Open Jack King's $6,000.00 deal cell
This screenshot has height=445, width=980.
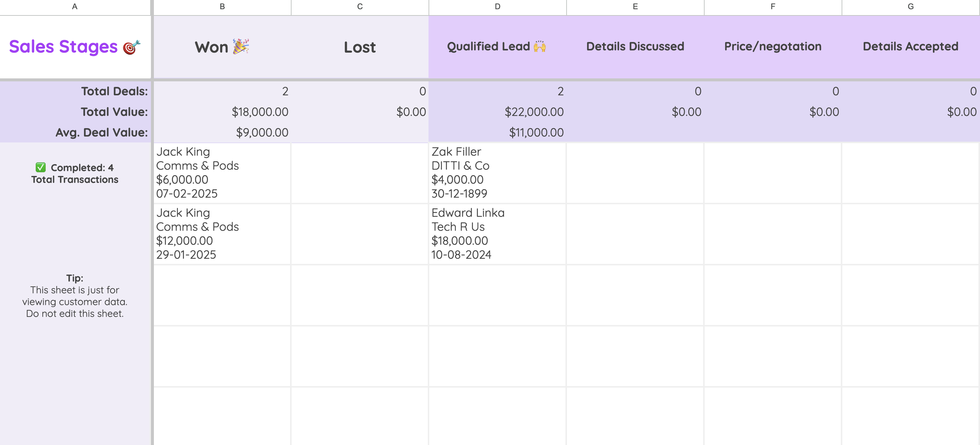click(x=222, y=173)
